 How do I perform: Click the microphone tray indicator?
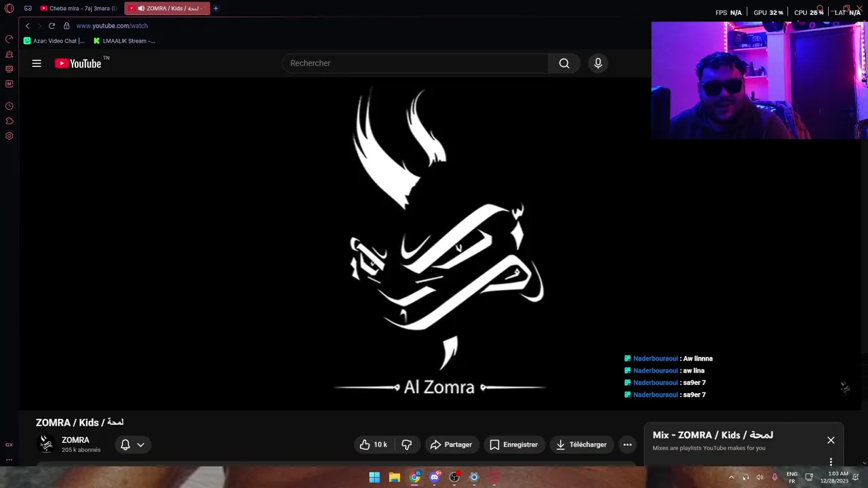(774, 477)
